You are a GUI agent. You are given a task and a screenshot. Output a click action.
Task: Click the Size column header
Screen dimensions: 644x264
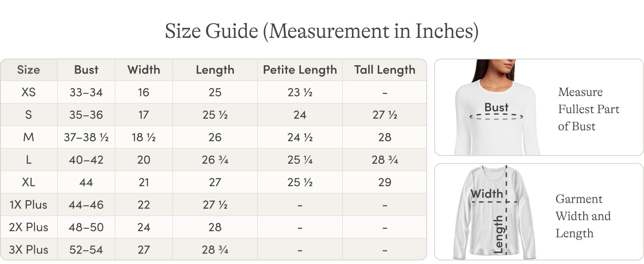point(29,70)
